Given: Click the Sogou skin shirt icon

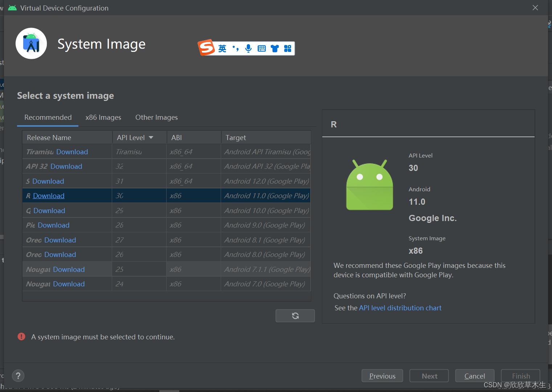Looking at the screenshot, I should 275,48.
